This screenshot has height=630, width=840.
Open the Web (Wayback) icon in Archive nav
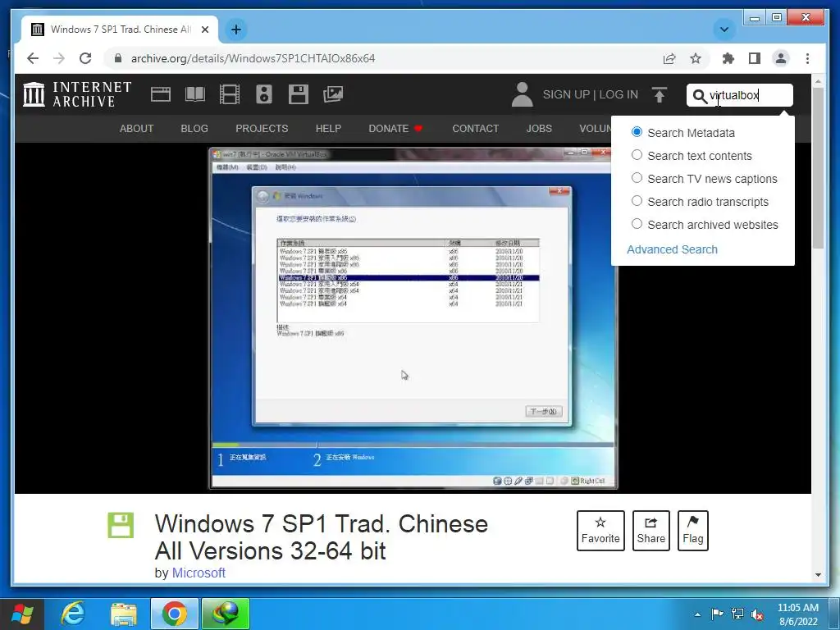(161, 94)
